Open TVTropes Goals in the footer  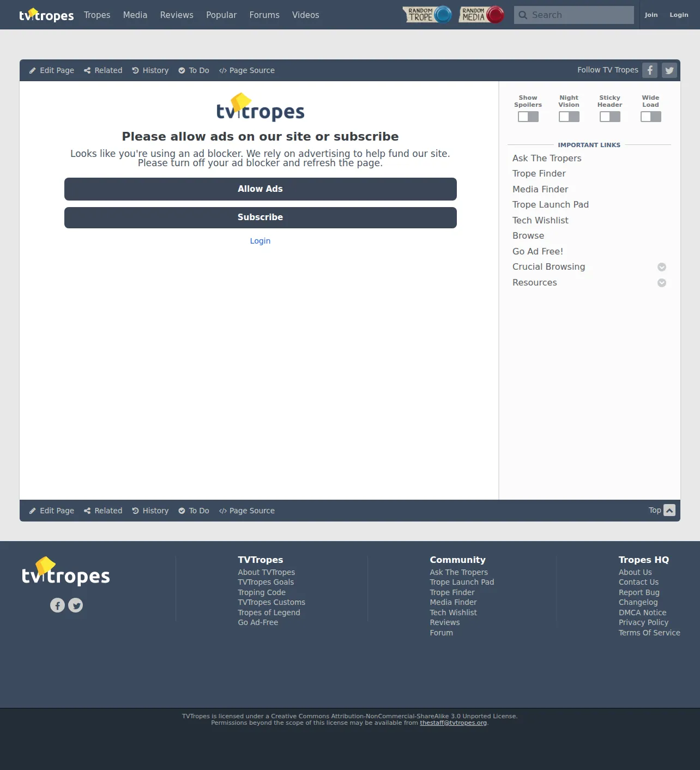[x=266, y=582]
